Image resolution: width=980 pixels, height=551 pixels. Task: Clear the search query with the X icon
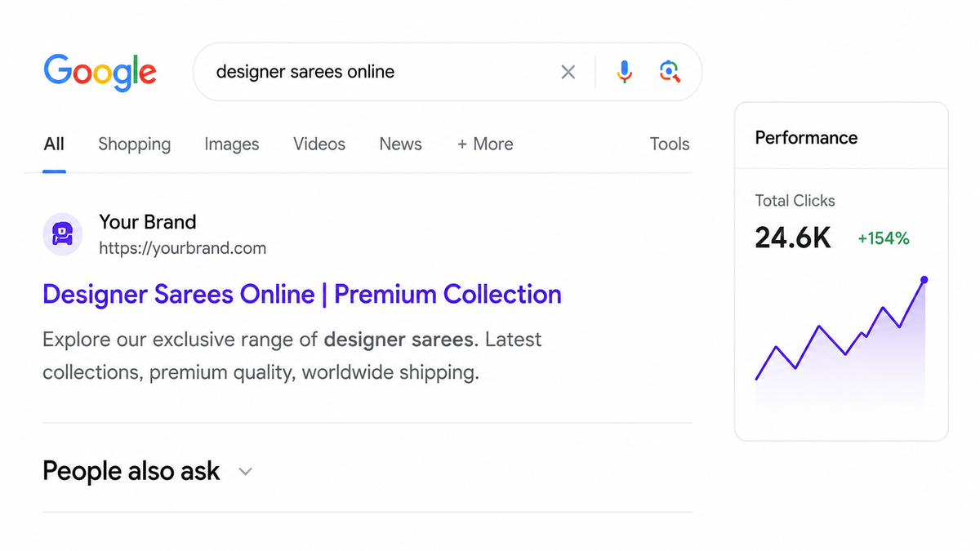pos(568,72)
